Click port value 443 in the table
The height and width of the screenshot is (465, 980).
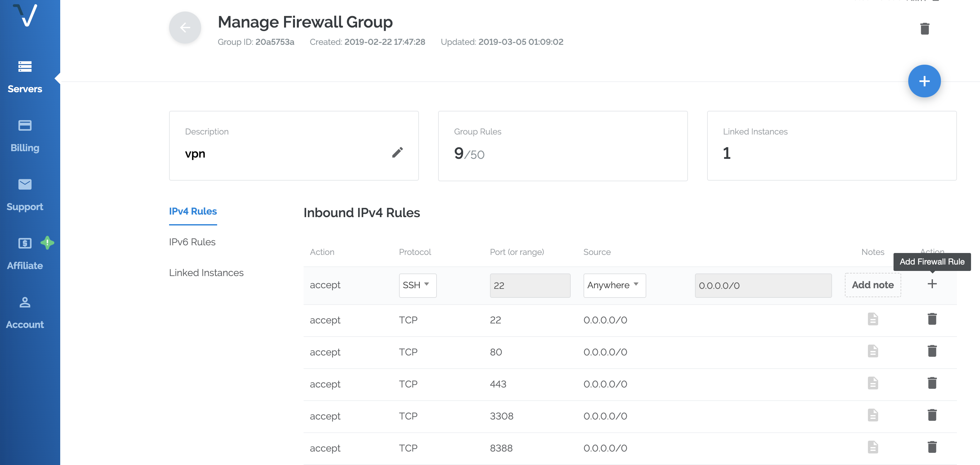(498, 384)
